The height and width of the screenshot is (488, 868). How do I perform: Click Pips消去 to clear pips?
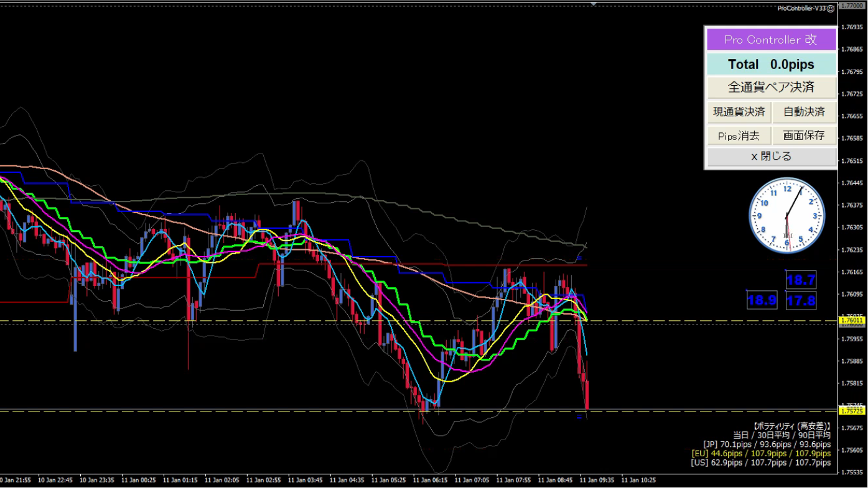point(739,136)
